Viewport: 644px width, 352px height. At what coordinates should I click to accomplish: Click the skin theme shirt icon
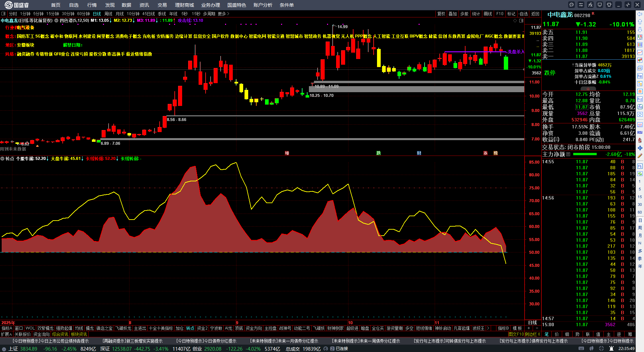click(609, 5)
